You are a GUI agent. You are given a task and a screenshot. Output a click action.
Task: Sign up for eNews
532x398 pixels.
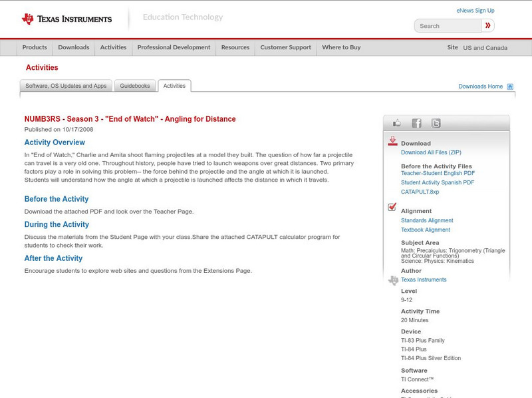(x=475, y=10)
